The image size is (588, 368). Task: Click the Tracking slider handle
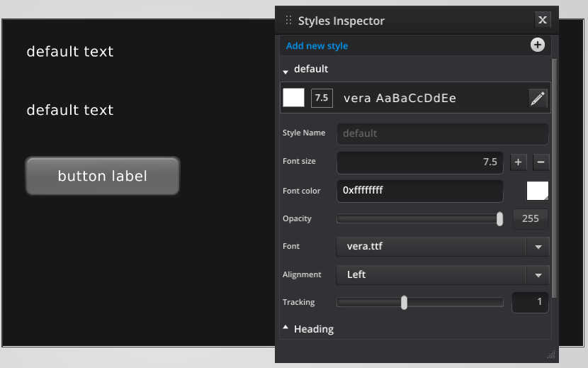(404, 302)
